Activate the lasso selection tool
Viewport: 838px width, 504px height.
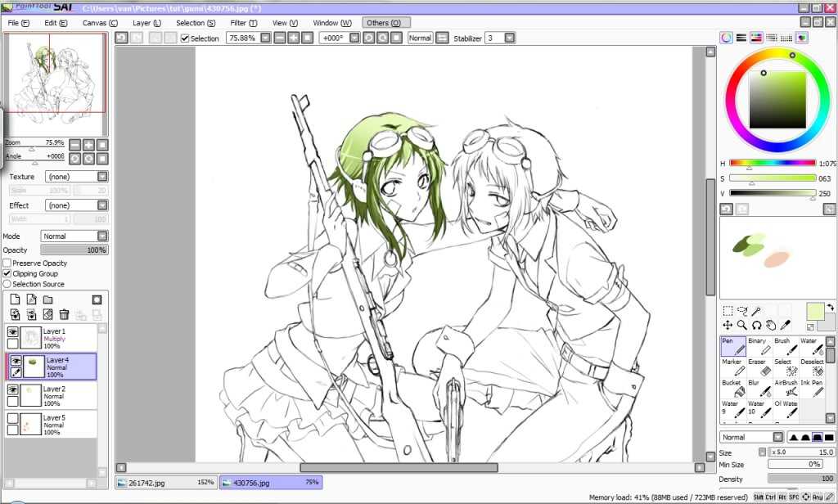tap(741, 311)
